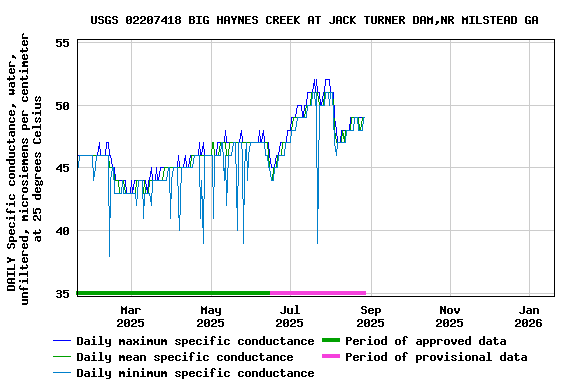Click the light blue daily minimum legend line
Viewport: 576px width, 384px height.
62,373
